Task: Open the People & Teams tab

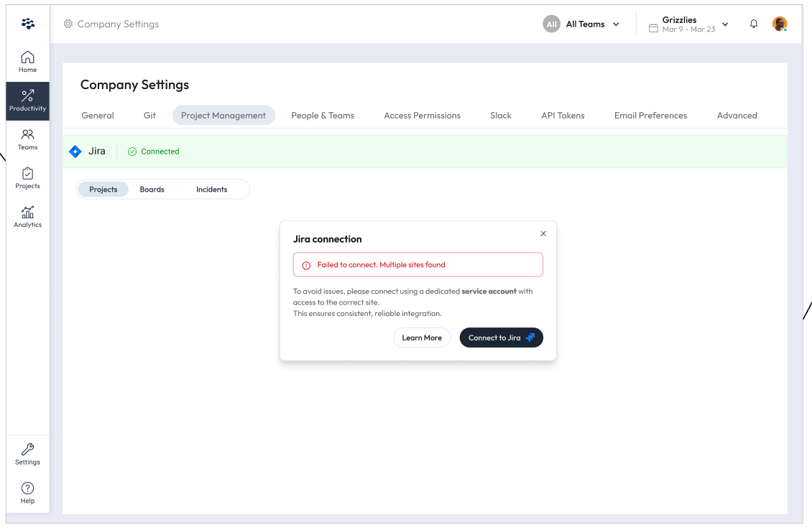Action: tap(323, 115)
